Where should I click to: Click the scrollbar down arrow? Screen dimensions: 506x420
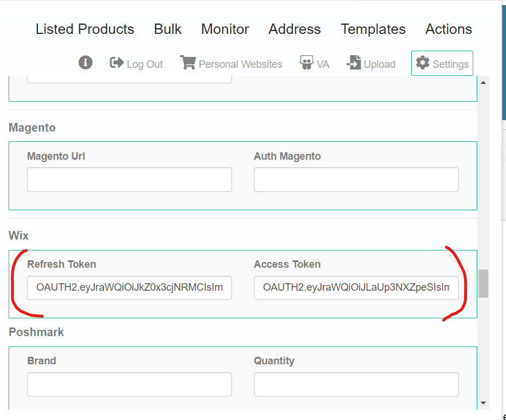click(x=483, y=403)
